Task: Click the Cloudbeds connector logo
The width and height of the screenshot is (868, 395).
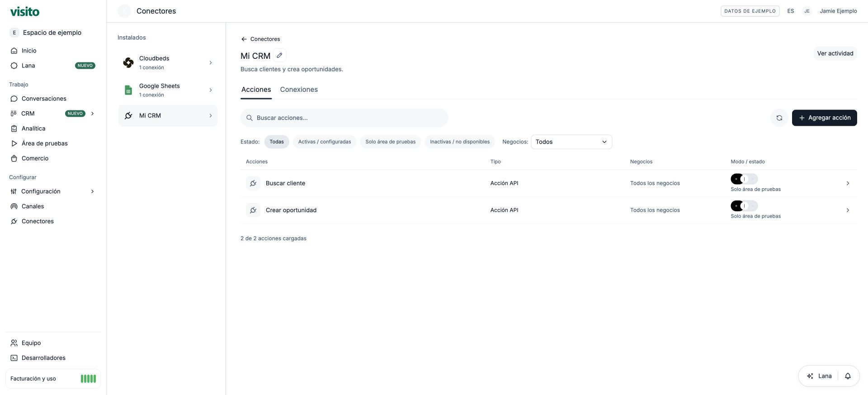Action: 128,62
